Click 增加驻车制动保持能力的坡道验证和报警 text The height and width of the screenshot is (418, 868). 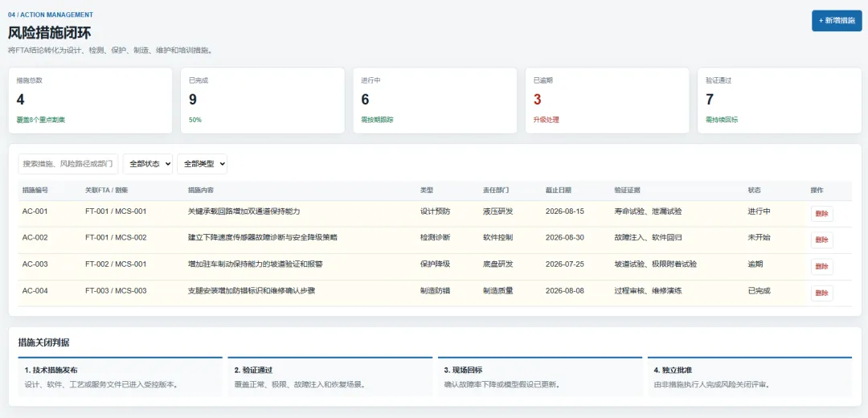(256, 264)
